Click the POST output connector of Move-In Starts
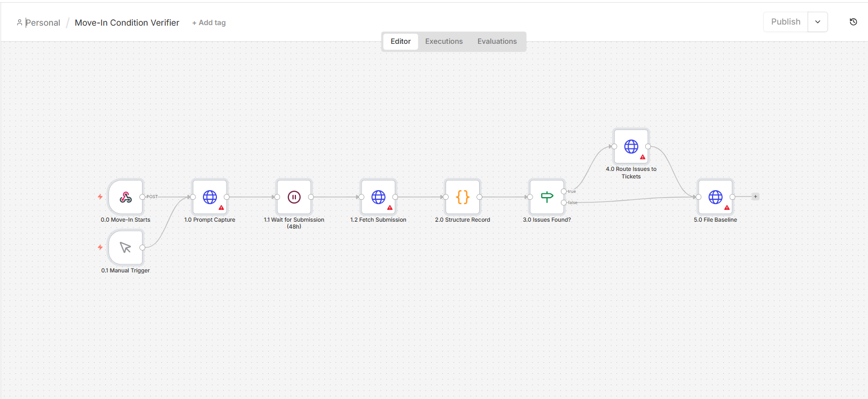 coord(143,197)
